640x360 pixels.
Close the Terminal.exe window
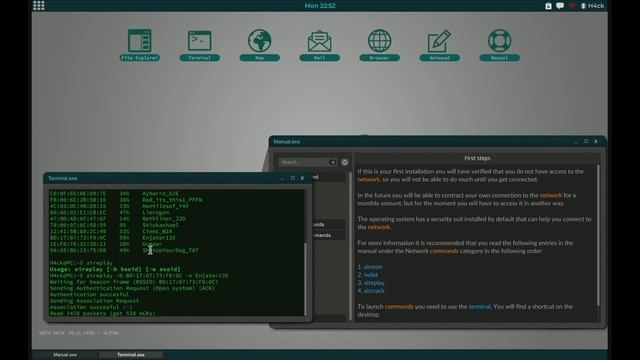click(x=302, y=178)
